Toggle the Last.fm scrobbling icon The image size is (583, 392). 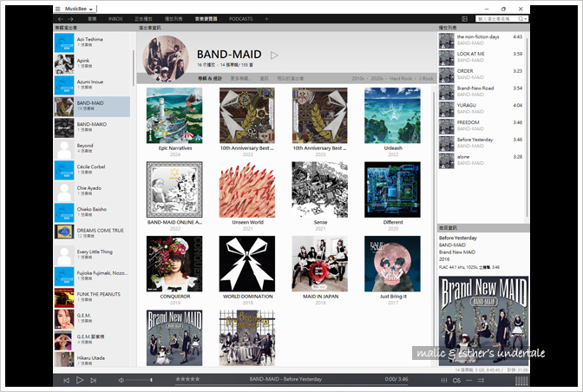tap(456, 380)
